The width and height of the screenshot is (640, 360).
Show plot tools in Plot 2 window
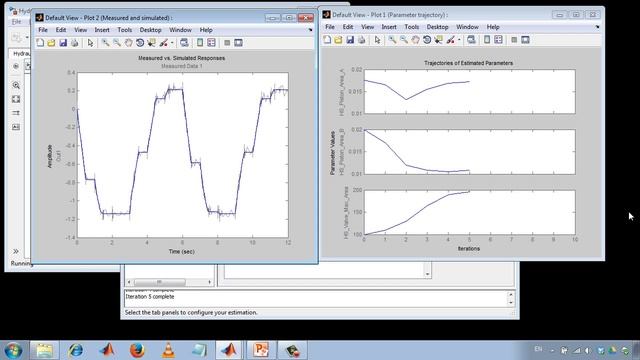(239, 42)
